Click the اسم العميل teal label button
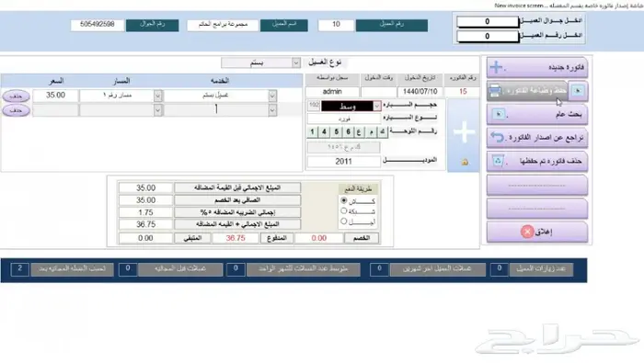 click(x=284, y=25)
